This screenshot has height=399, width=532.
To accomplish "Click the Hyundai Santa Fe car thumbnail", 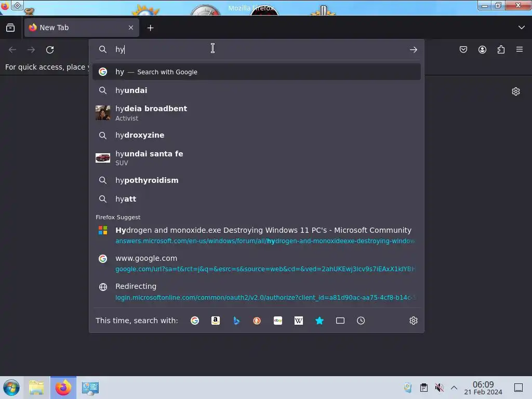I will click(x=103, y=158).
